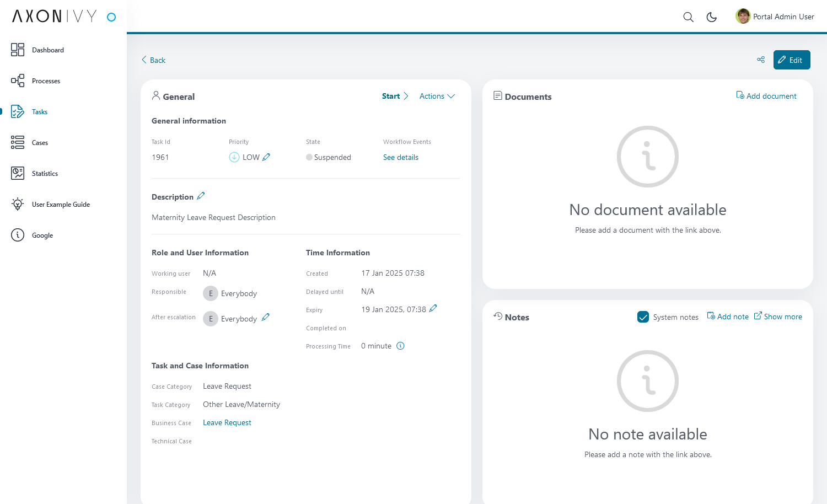827x504 pixels.
Task: Toggle dark mode moon icon
Action: tap(712, 17)
